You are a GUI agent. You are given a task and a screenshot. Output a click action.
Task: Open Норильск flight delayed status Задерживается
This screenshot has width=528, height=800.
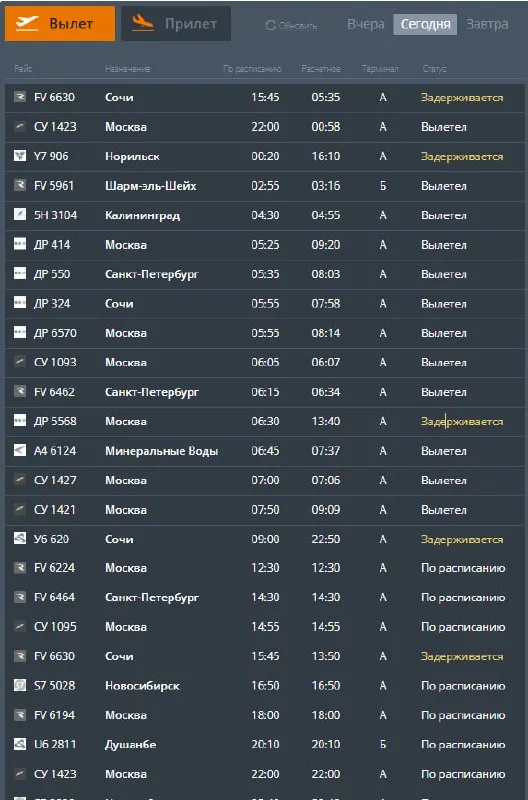coord(462,156)
